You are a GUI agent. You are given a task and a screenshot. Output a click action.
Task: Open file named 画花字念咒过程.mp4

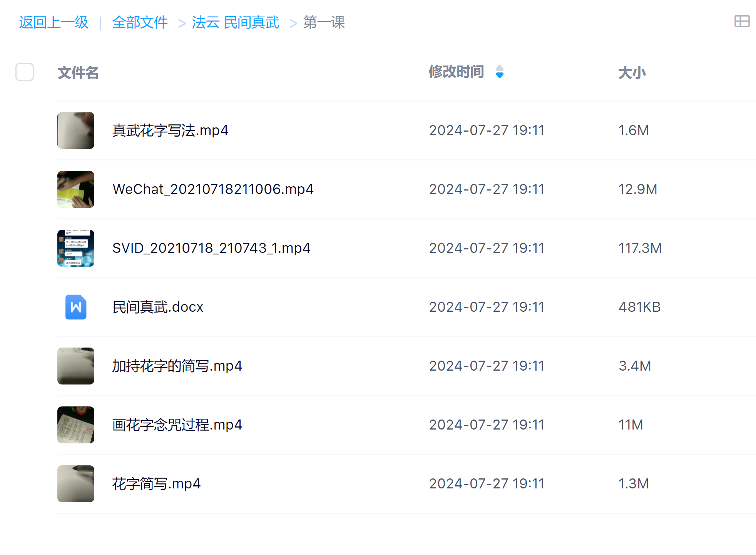177,425
